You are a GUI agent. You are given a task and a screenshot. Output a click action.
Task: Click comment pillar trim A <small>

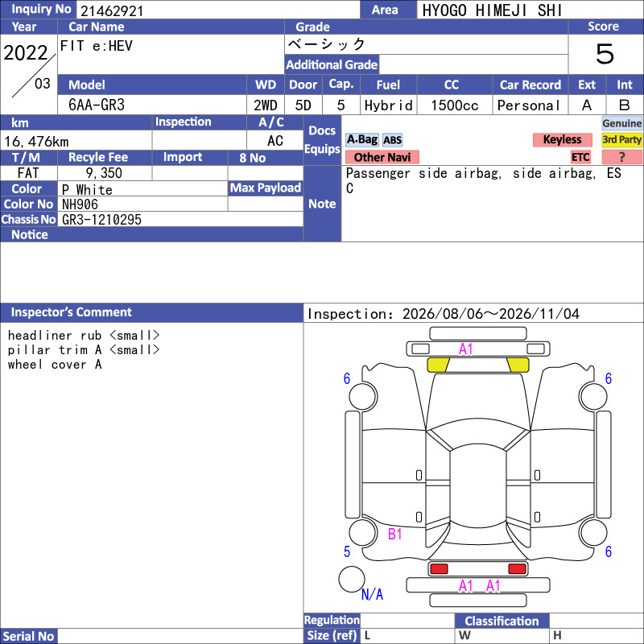(84, 350)
